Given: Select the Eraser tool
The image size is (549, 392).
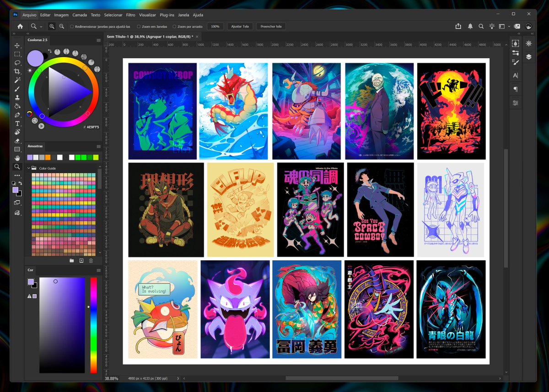Looking at the screenshot, I should 17,141.
